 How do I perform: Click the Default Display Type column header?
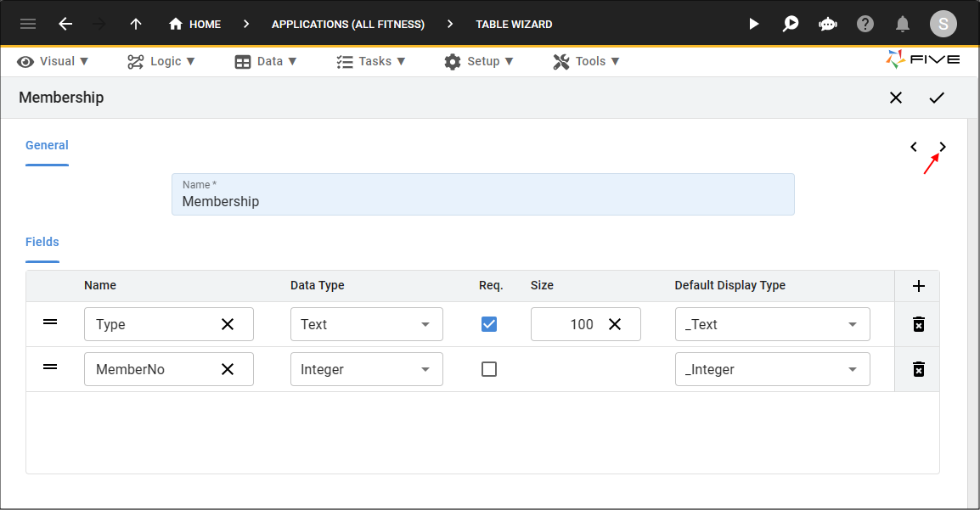pos(729,285)
